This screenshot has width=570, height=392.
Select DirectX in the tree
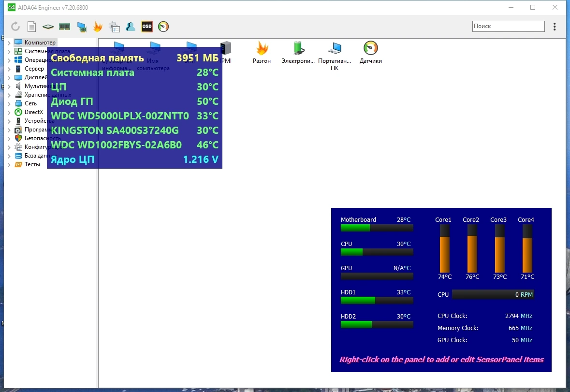(34, 112)
